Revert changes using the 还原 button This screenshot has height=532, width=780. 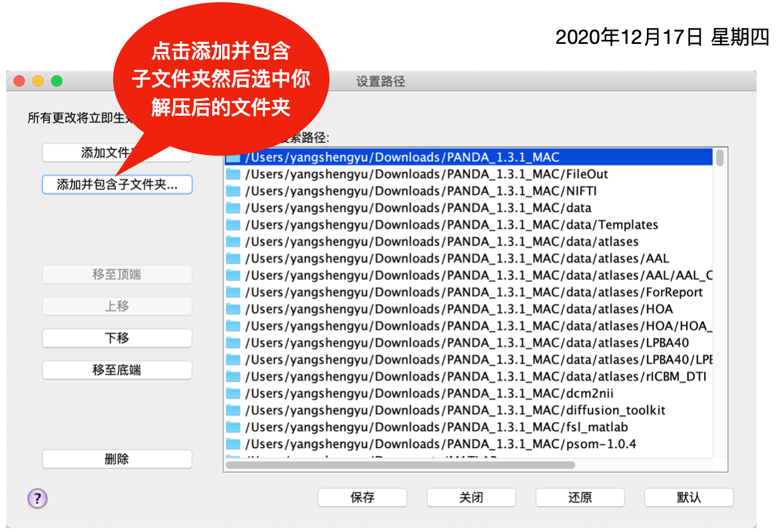pos(580,497)
